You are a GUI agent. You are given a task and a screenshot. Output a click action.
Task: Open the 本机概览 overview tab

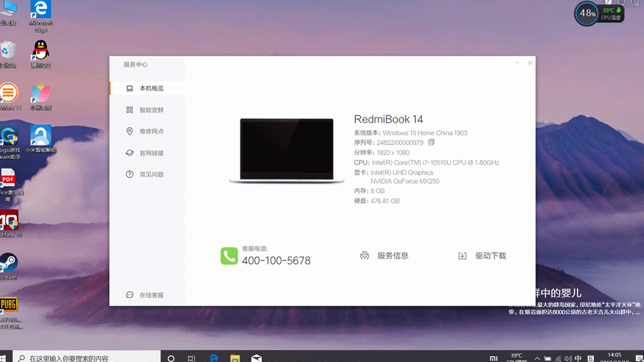click(x=147, y=88)
